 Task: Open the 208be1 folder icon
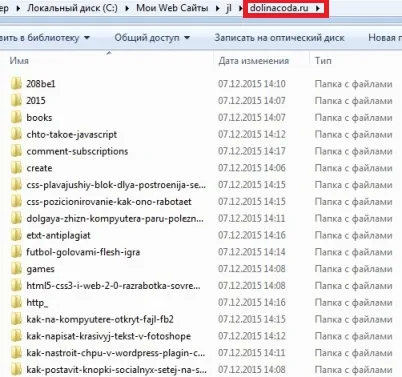tap(16, 84)
